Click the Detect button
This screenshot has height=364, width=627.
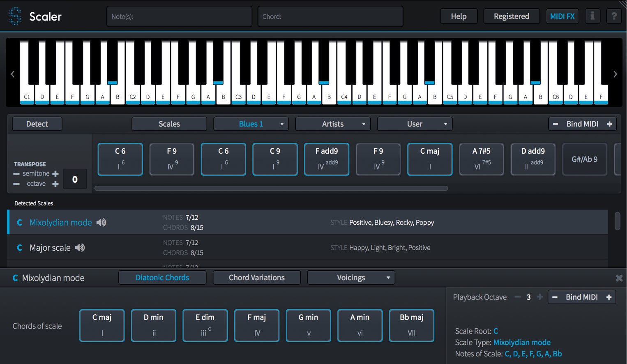pyautogui.click(x=37, y=124)
